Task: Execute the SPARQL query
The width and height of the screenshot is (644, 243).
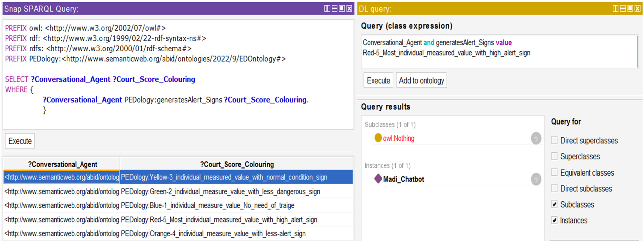Action: [x=20, y=141]
